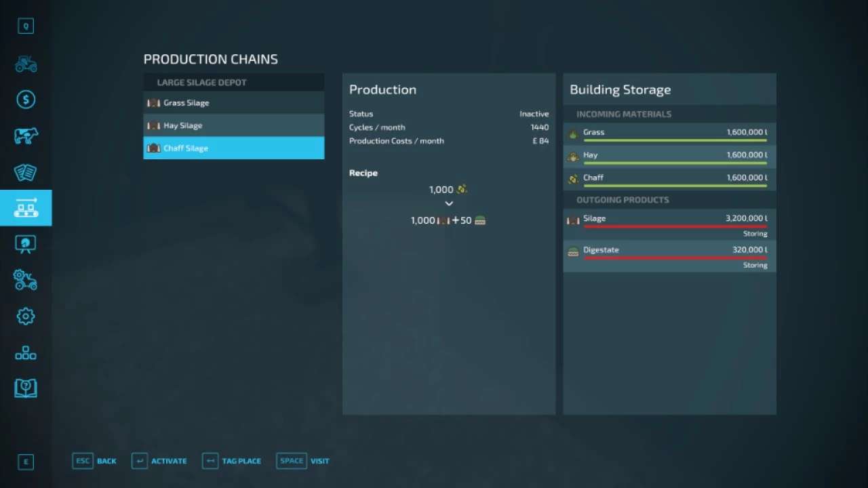Open the tractor with gear settings icon
868x488 pixels.
point(26,280)
